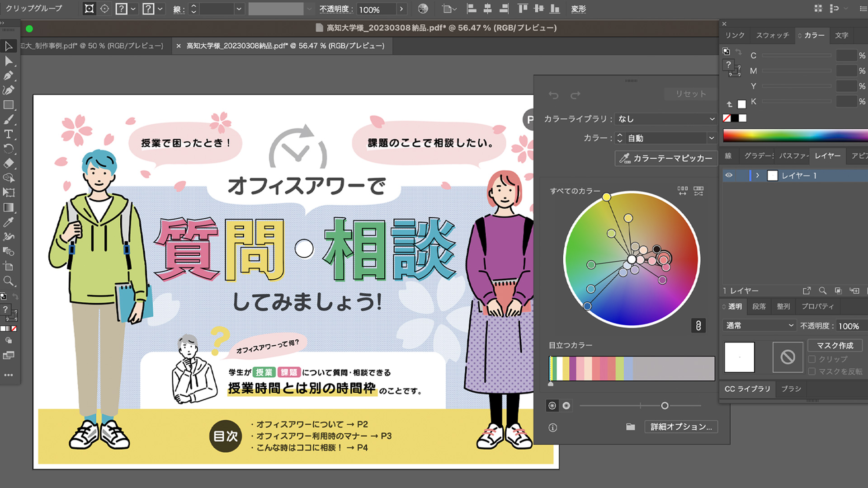
Task: Click the カラーテーマピッカー button
Action: [666, 158]
